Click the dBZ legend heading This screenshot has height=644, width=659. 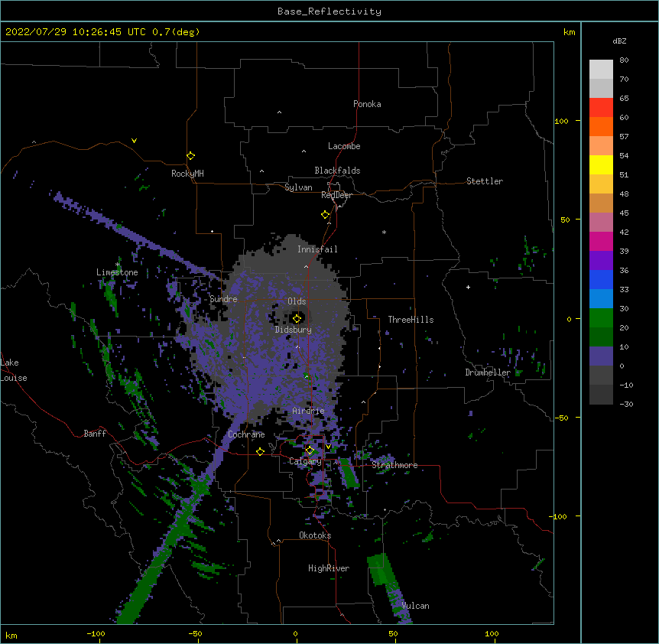(619, 41)
